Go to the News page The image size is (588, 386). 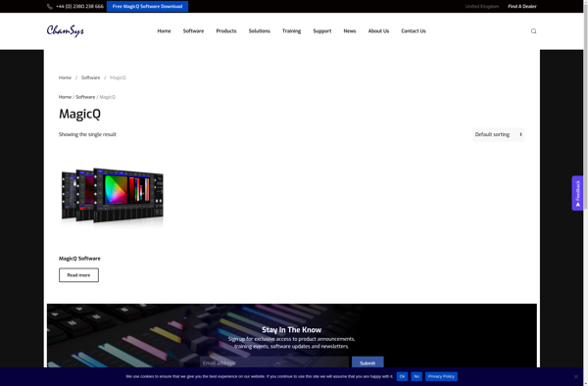[350, 31]
